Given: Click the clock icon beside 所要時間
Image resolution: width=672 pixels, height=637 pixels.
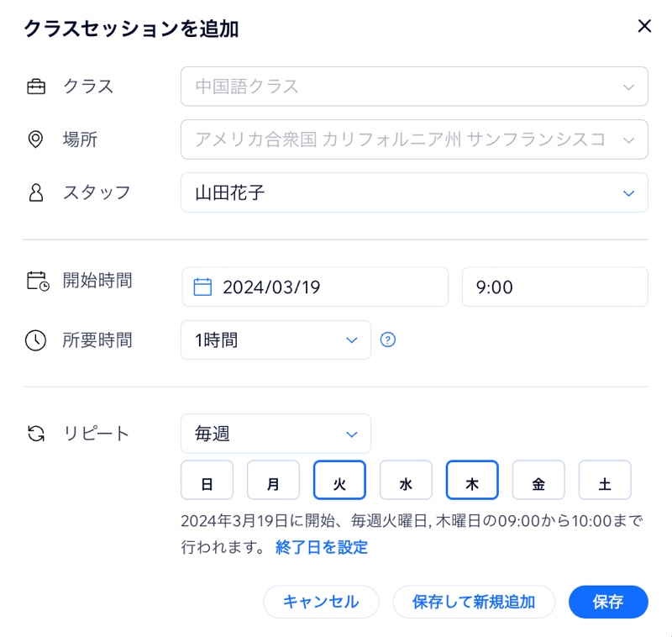Looking at the screenshot, I should (x=35, y=340).
